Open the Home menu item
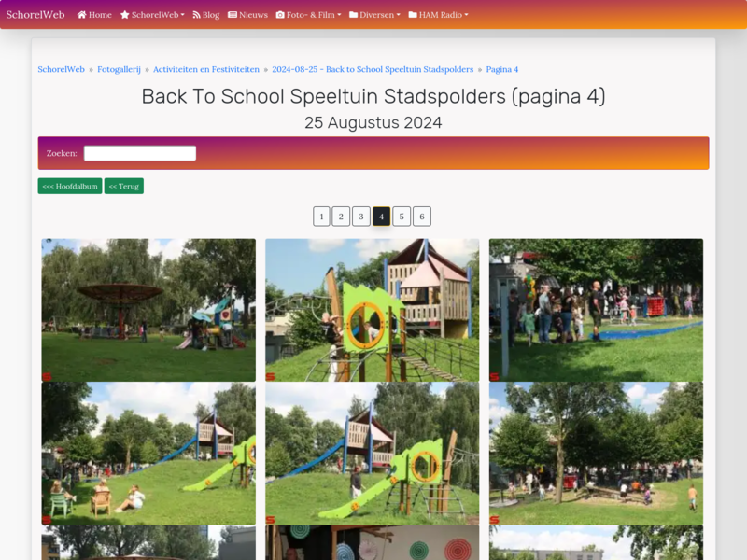 coord(94,15)
